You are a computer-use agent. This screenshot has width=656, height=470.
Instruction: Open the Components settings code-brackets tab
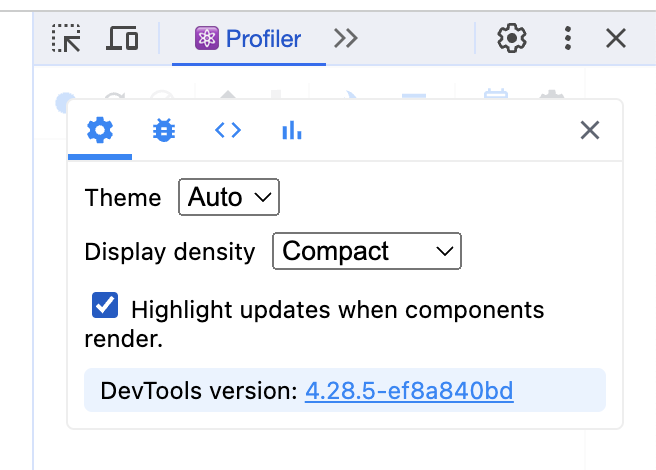click(x=228, y=130)
